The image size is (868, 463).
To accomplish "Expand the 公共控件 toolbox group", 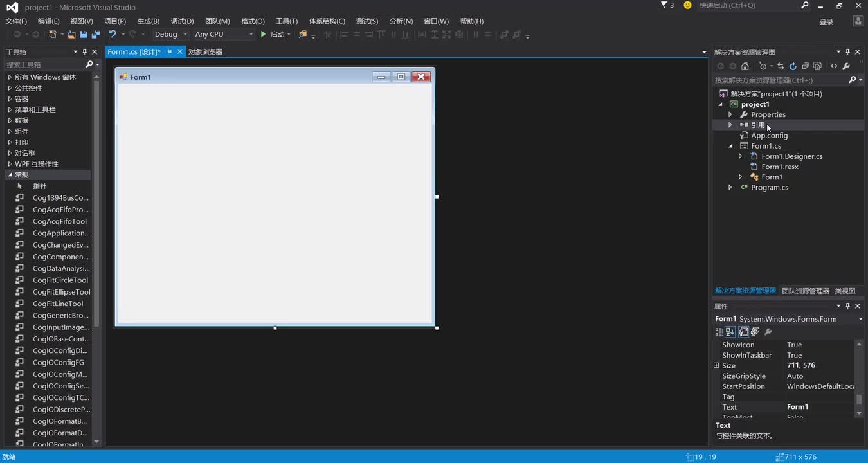I will click(10, 88).
